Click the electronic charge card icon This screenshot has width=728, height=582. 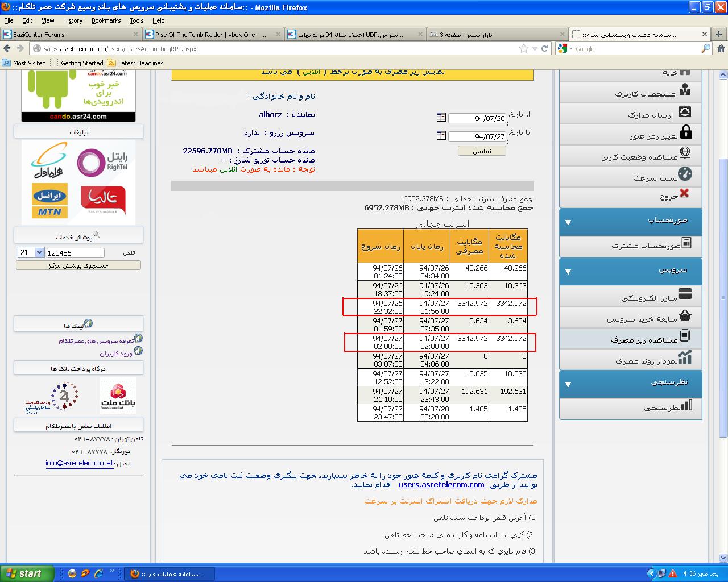pos(685,294)
